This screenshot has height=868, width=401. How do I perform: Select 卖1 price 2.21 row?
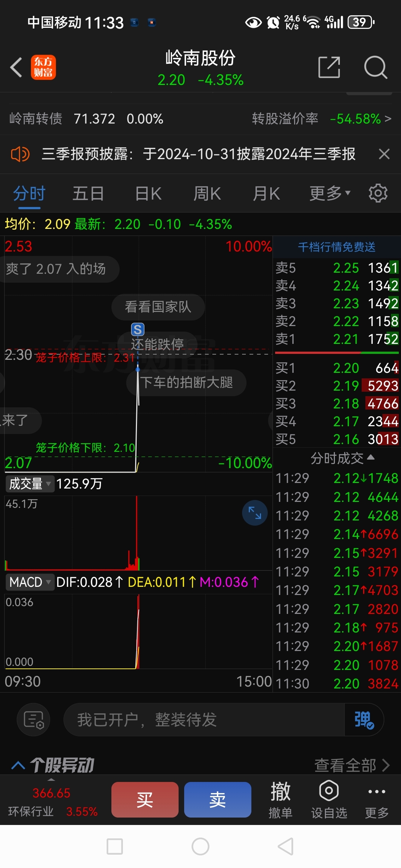337,339
